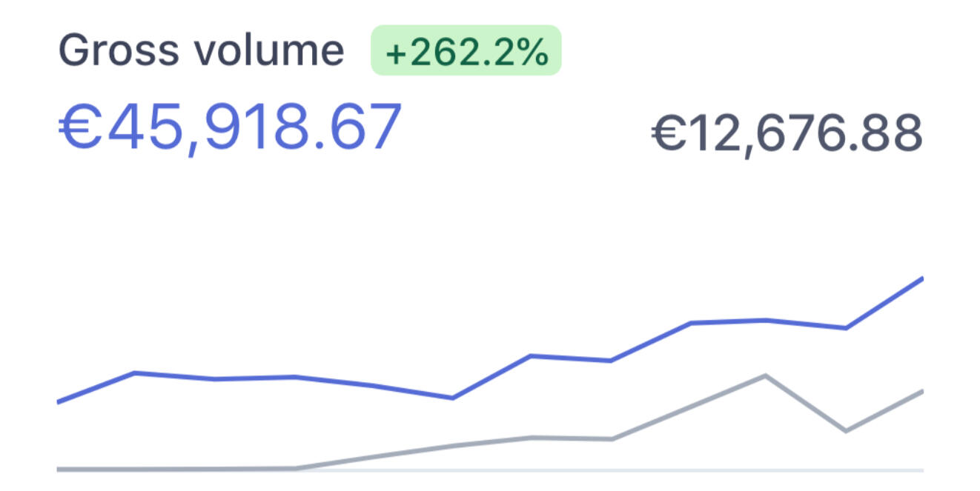
Task: Click the word "volume" in the title
Action: coord(270,51)
